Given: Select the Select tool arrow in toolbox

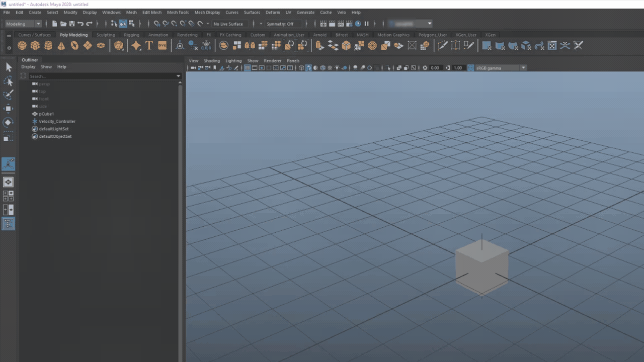Looking at the screenshot, I should tap(9, 67).
